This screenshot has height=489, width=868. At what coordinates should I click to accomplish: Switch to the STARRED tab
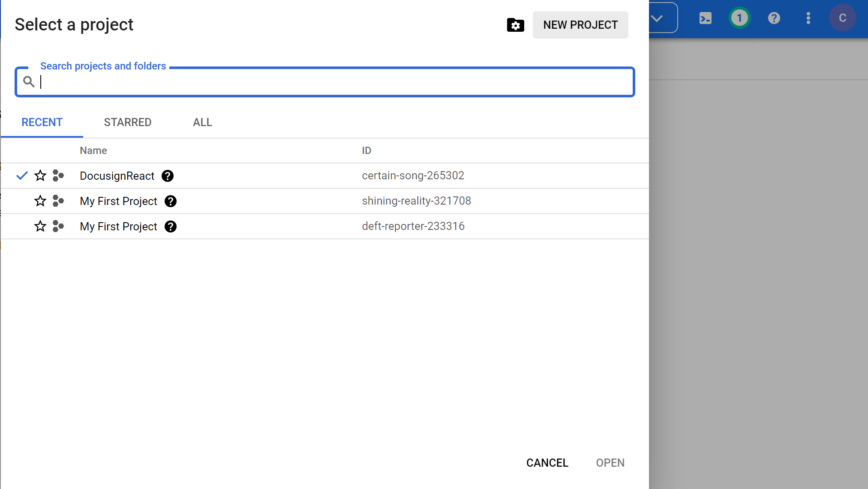tap(128, 123)
